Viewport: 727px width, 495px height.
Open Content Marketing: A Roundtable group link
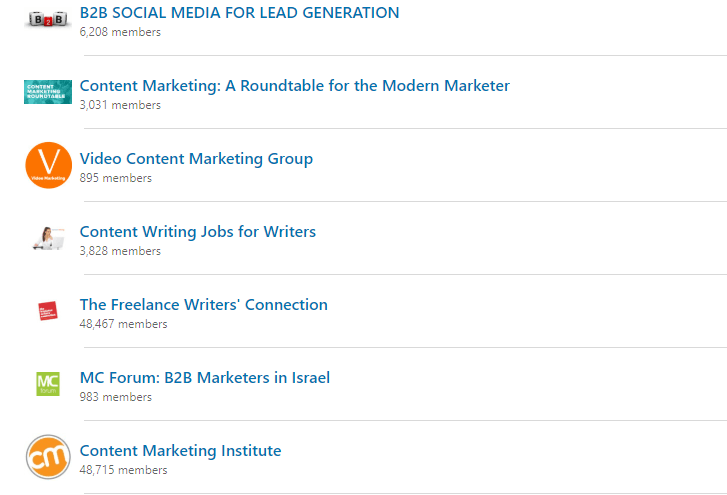coord(294,86)
